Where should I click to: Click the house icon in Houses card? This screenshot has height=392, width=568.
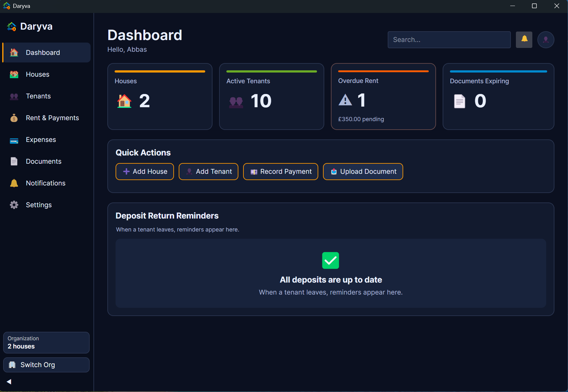pyautogui.click(x=124, y=101)
